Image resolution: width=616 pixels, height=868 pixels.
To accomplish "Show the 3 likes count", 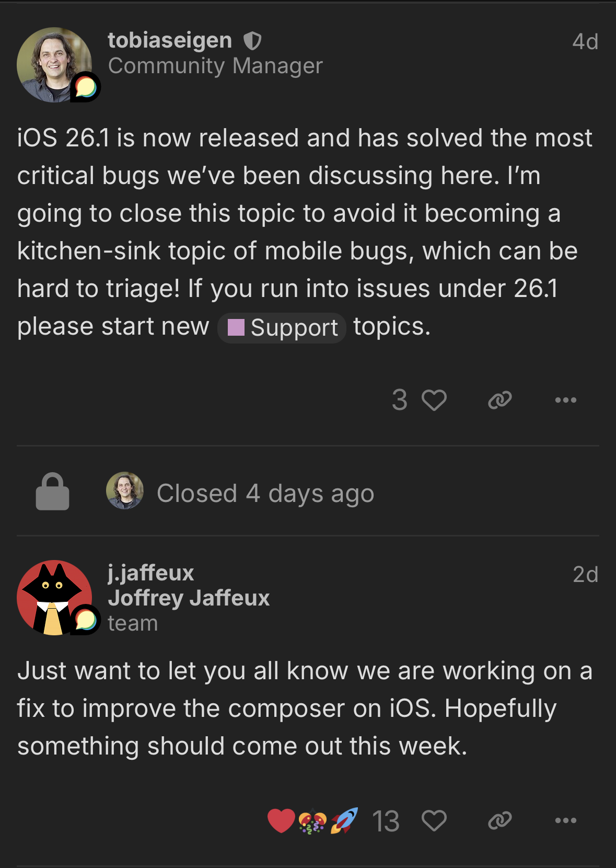I will point(400,401).
